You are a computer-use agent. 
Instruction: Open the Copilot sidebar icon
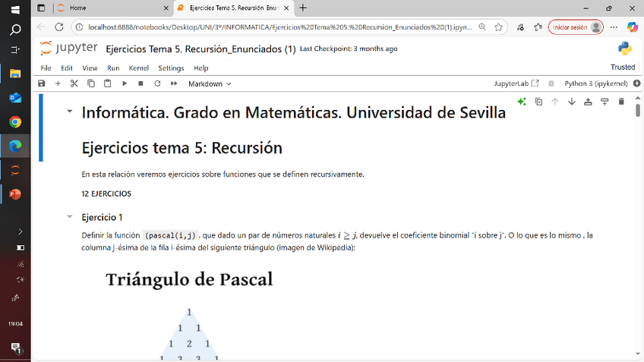click(633, 27)
